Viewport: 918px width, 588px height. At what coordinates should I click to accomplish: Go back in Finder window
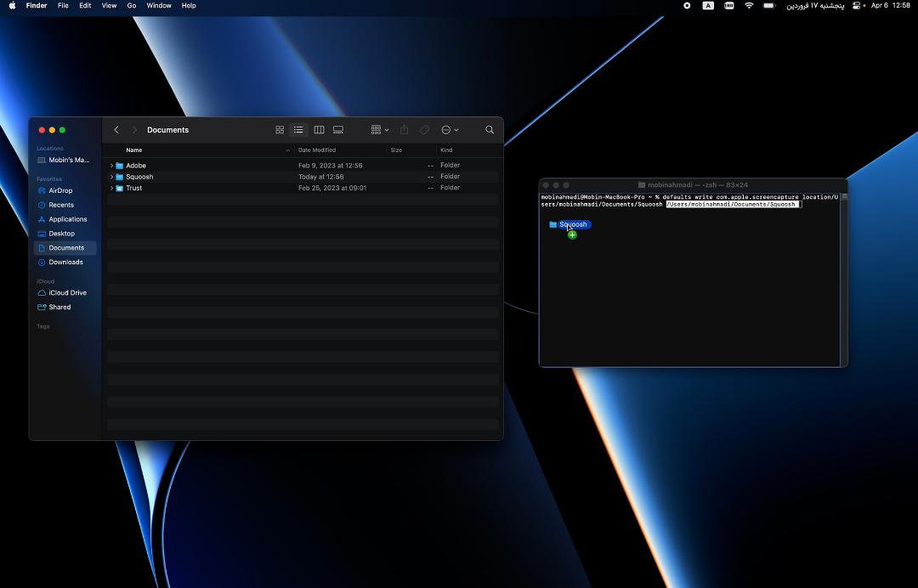click(116, 130)
